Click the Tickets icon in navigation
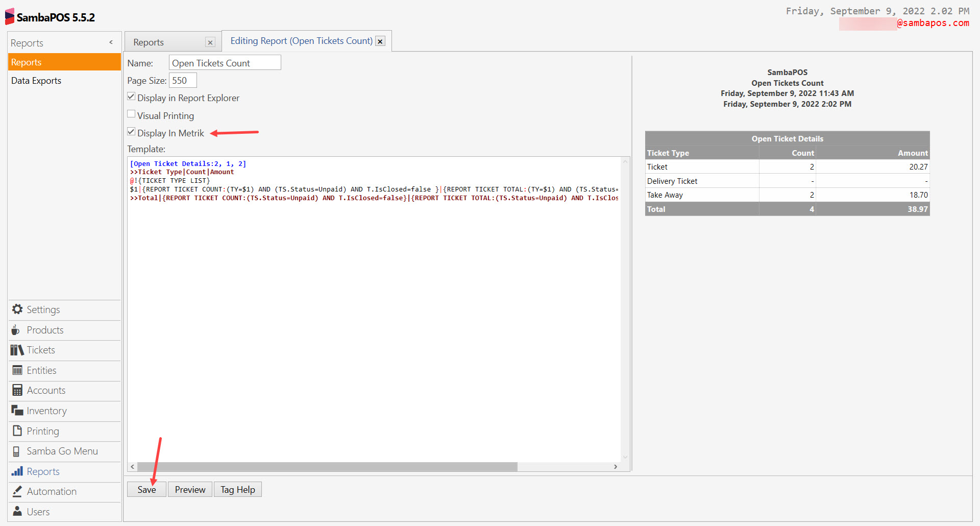 tap(17, 350)
